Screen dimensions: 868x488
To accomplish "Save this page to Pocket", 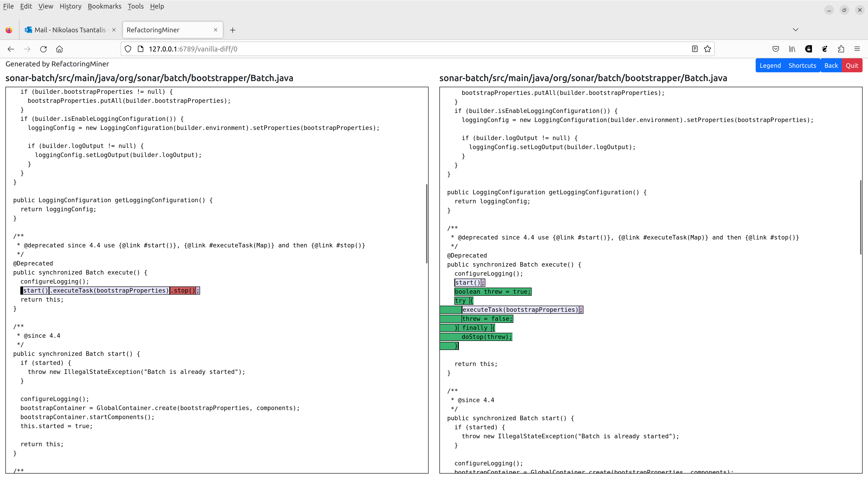I will tap(776, 49).
